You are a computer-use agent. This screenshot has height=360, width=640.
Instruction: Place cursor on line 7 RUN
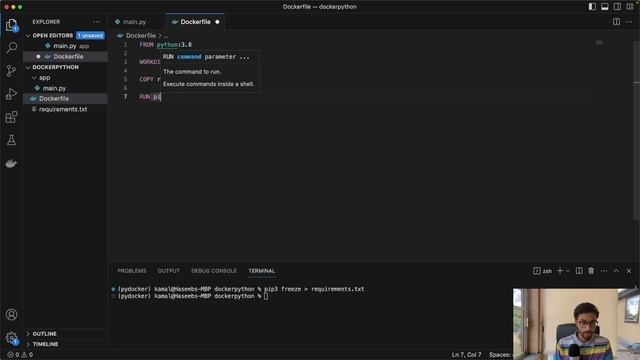click(144, 97)
